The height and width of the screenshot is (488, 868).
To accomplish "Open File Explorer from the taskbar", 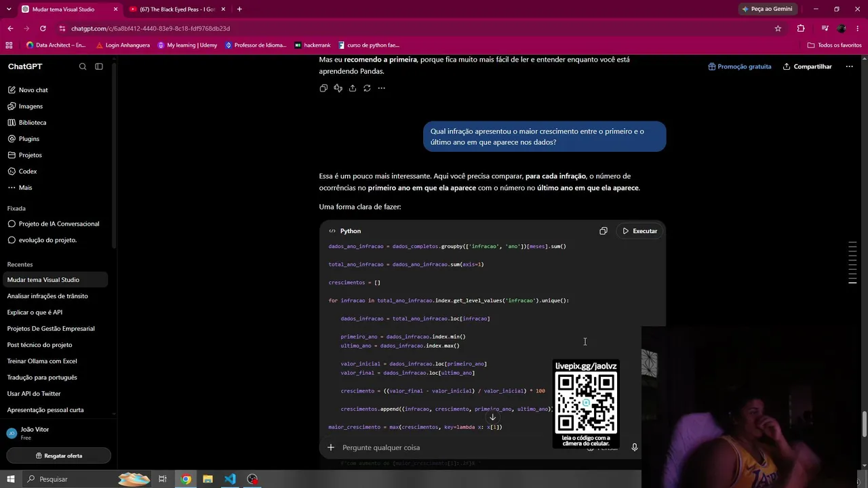I will pyautogui.click(x=208, y=479).
